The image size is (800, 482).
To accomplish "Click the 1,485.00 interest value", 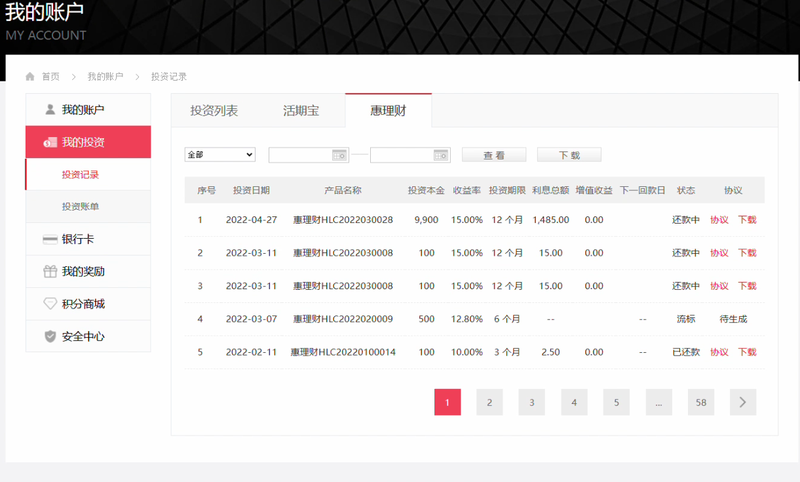I will [x=551, y=220].
